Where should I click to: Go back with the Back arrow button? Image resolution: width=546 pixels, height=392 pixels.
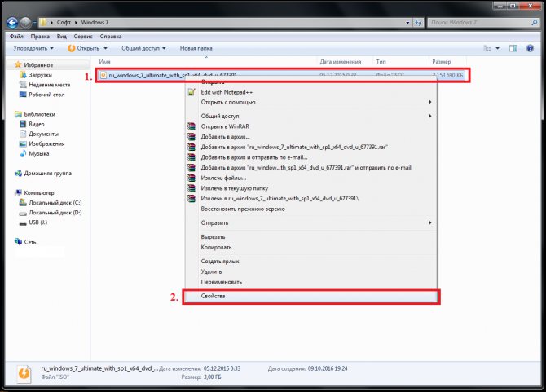coord(12,23)
